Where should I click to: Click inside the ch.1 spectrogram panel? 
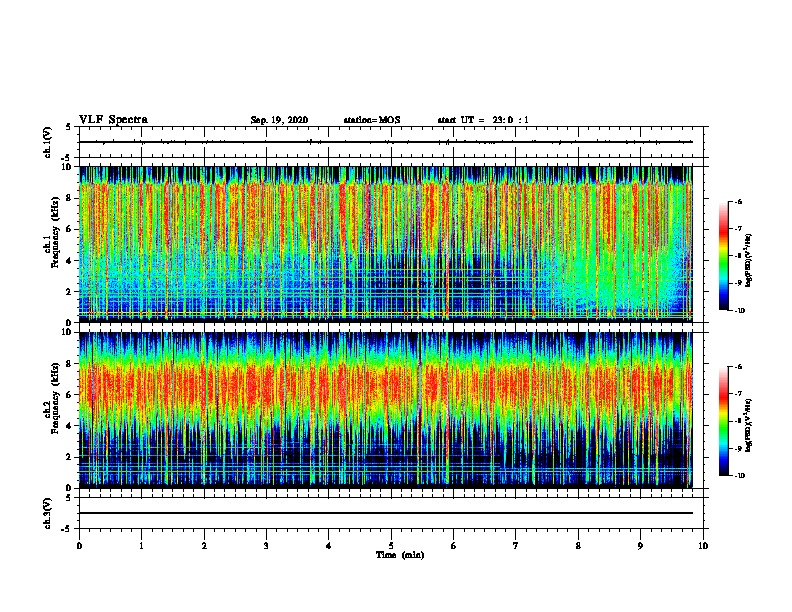coord(386,244)
